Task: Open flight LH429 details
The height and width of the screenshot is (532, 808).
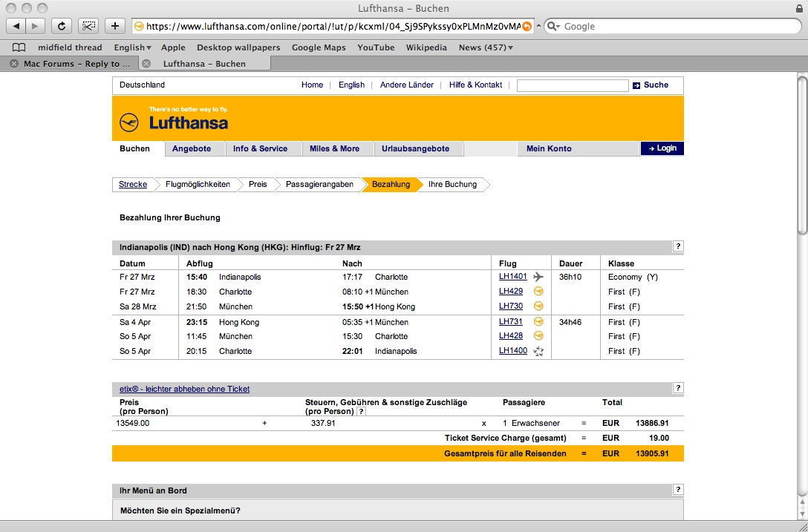Action: click(511, 291)
